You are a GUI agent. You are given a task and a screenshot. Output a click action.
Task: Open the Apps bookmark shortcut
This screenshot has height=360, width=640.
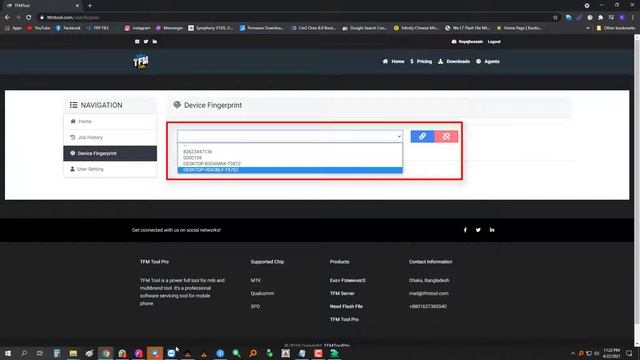[13, 28]
